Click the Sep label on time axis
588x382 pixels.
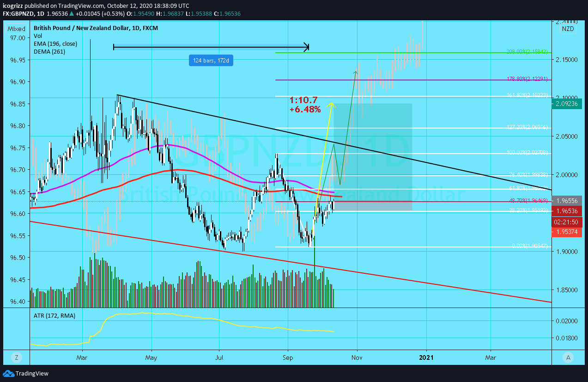click(x=287, y=357)
